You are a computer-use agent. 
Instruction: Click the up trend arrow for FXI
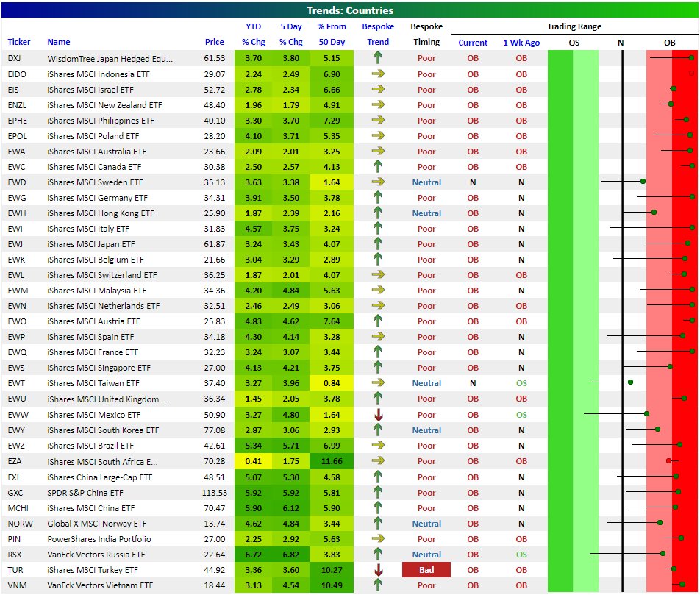[378, 477]
